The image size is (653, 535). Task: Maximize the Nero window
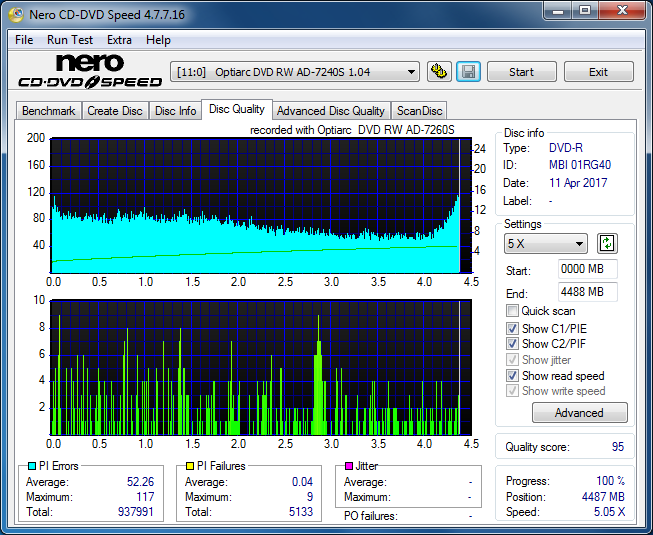[585, 11]
